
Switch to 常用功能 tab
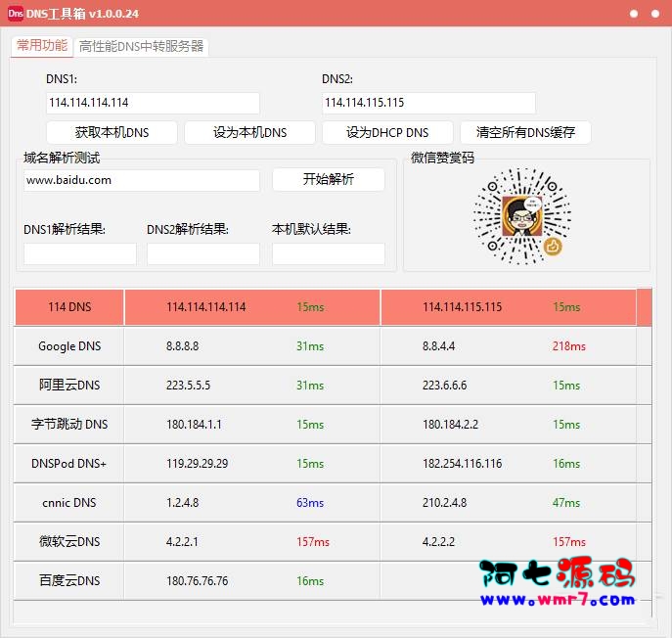[x=42, y=45]
